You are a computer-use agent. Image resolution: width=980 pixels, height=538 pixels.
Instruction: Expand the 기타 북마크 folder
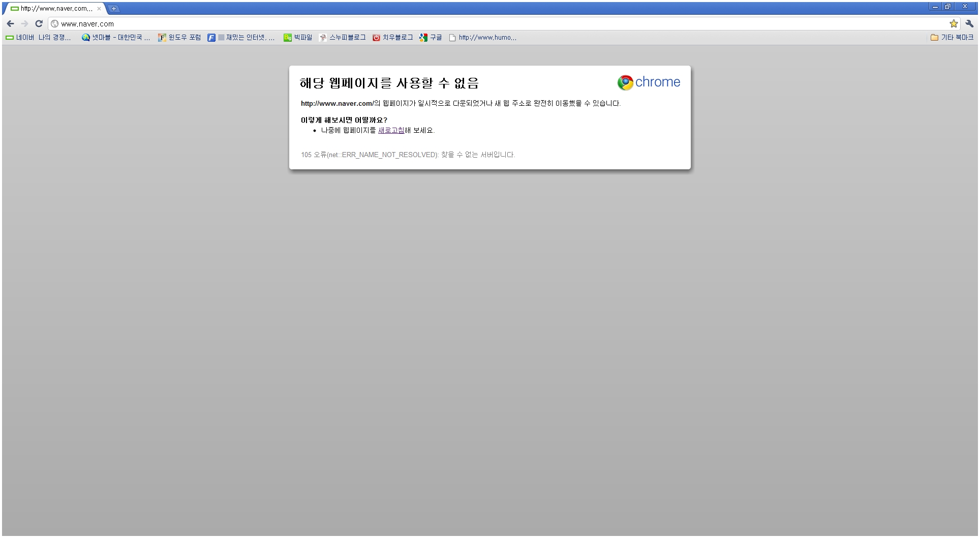[x=952, y=37]
